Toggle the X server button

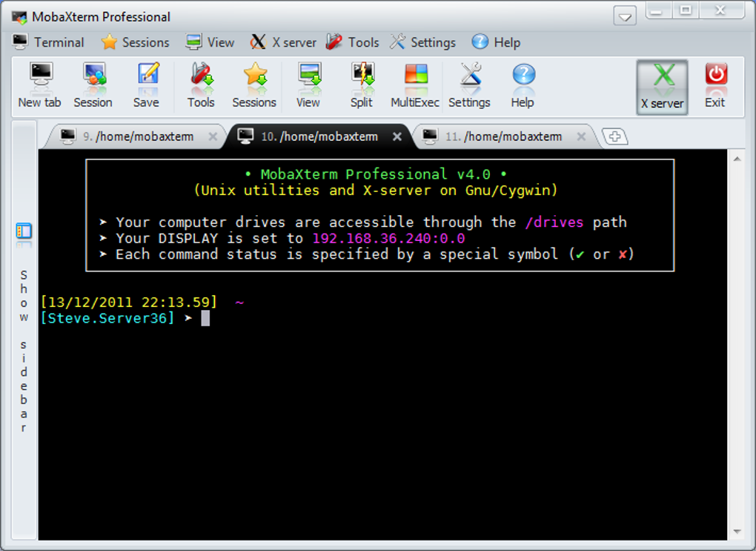[x=662, y=88]
